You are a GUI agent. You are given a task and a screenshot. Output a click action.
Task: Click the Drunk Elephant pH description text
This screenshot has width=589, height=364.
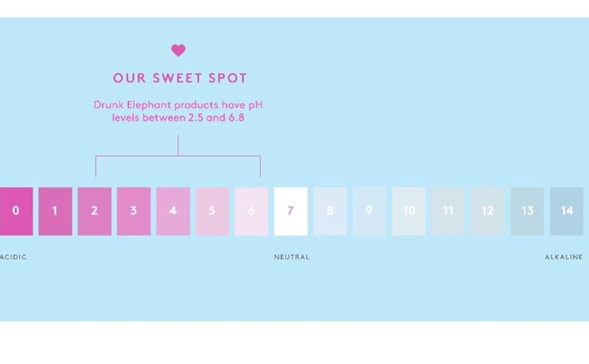click(x=178, y=112)
